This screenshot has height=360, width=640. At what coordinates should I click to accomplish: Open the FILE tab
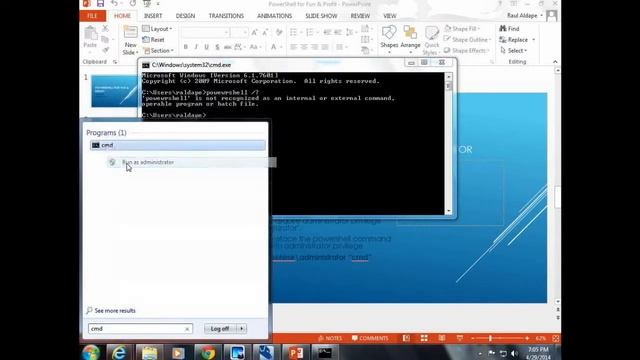(x=93, y=16)
